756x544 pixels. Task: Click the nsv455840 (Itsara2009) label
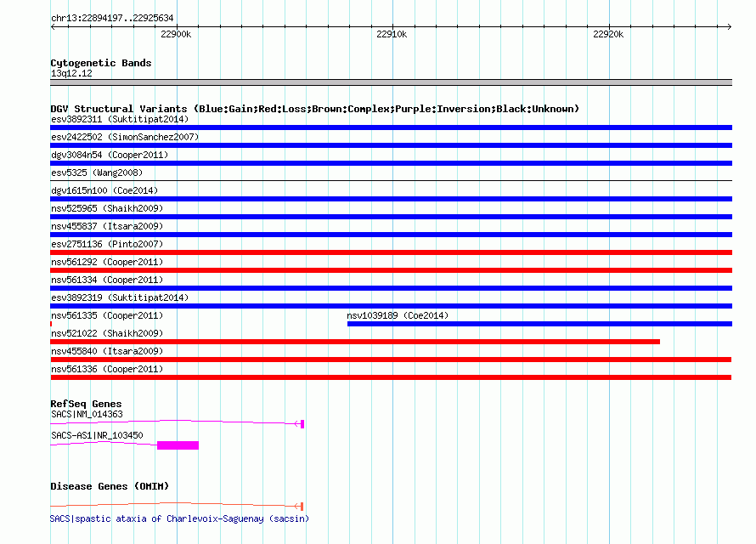(x=107, y=351)
